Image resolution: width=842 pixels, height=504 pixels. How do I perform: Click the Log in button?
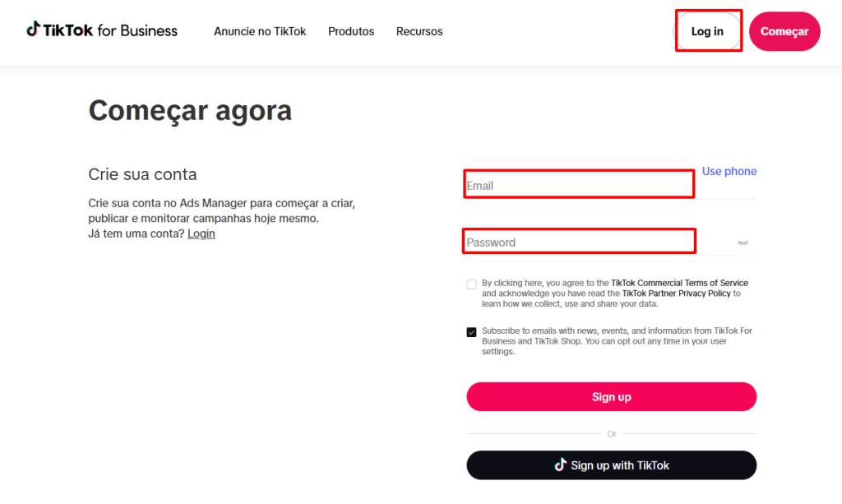pyautogui.click(x=707, y=31)
